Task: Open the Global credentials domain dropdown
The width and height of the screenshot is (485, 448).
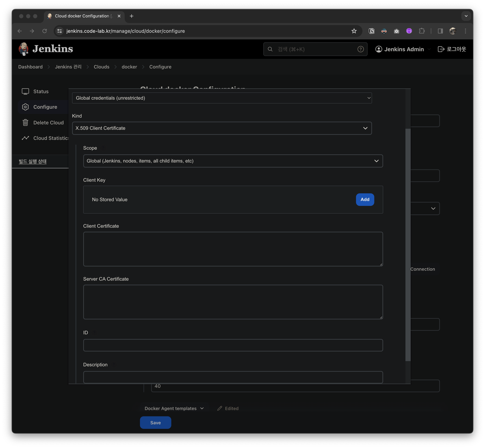Action: [222, 98]
